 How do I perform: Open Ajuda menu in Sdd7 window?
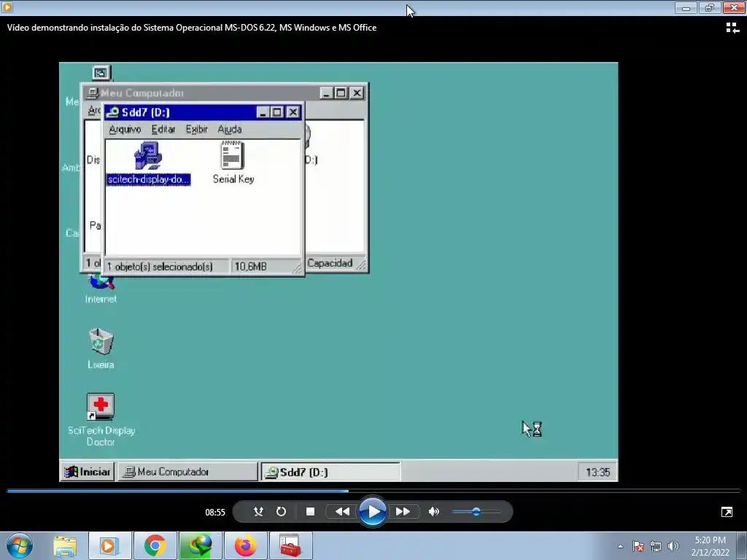coord(230,129)
